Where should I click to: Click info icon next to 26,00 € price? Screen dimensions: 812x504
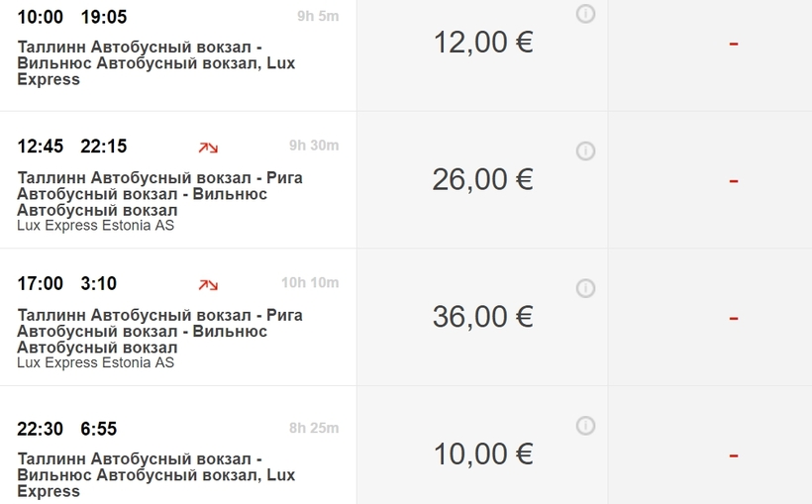(585, 151)
